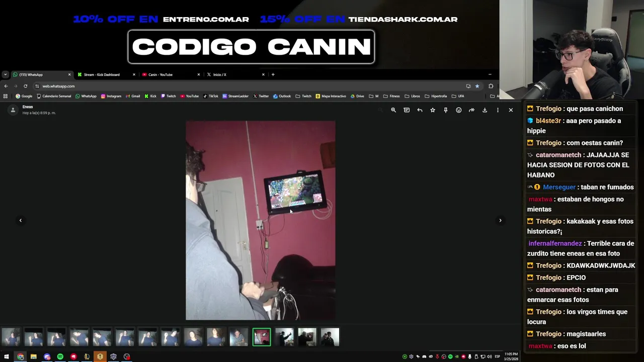
Task: Open the Outlook bookmark
Action: (282, 96)
